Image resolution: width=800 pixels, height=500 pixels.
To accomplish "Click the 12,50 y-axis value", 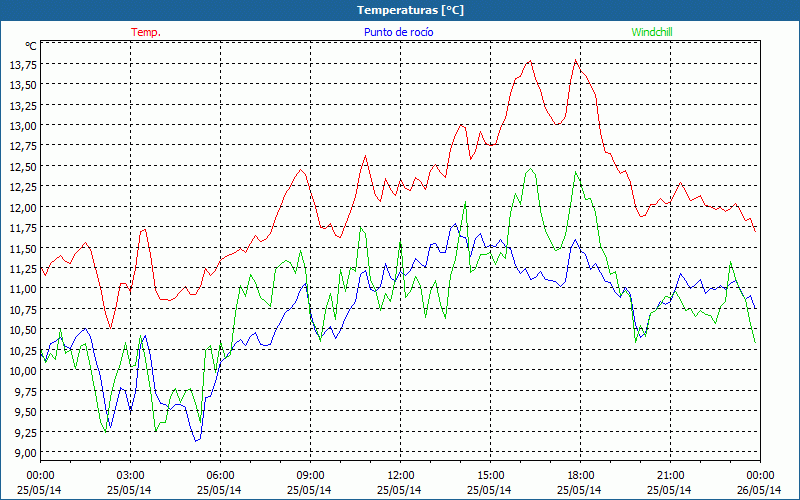I will click(x=23, y=166).
